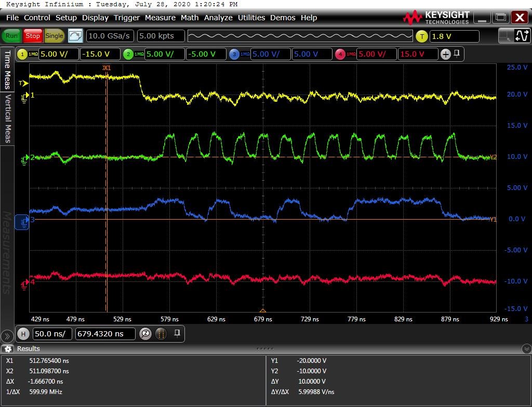
Task: Click the 5.00 kpts memory depth field
Action: pos(161,36)
